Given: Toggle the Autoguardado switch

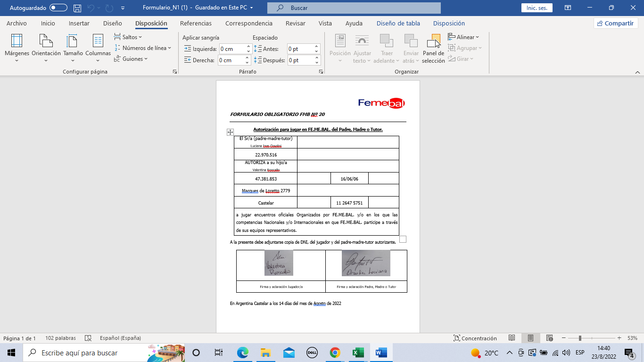Looking at the screenshot, I should tap(58, 8).
